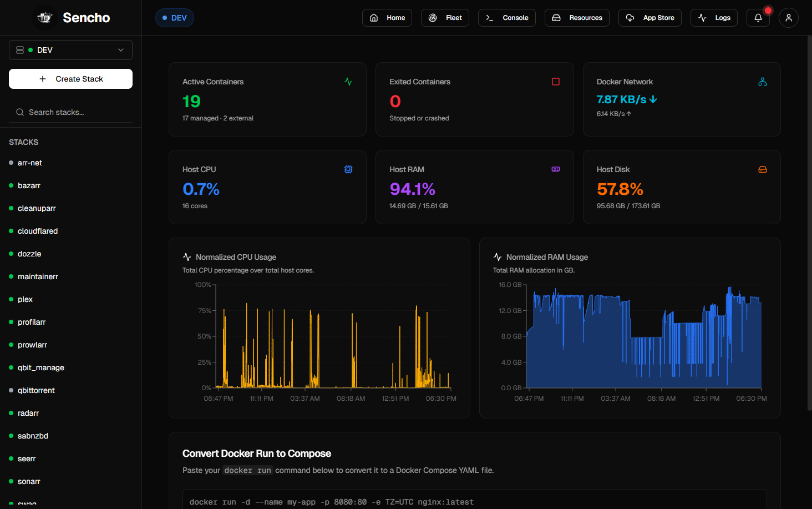Viewport: 812px width, 509px height.
Task: Open the Logs view
Action: pyautogui.click(x=714, y=18)
